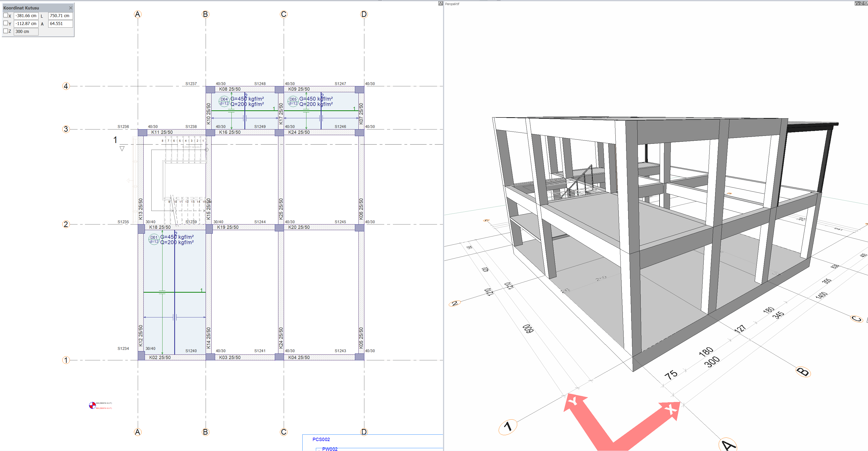Click the N button in Perspektif view
Screen dimensions: 868x451
pos(862,3)
